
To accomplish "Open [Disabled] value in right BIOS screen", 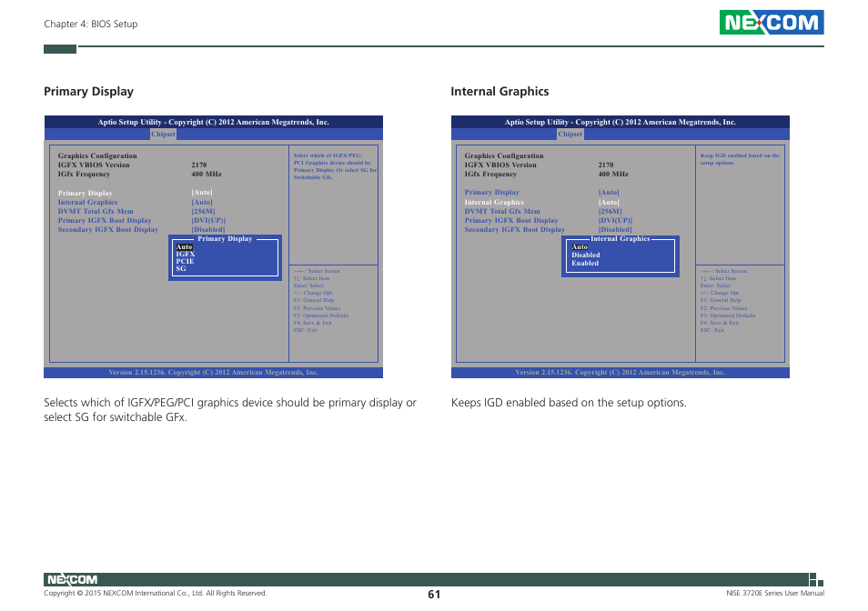I will coord(615,229).
